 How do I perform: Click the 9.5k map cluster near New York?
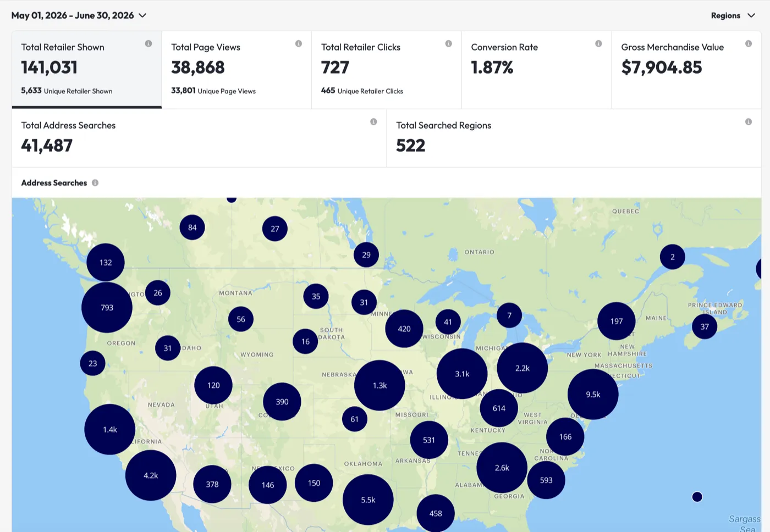point(593,394)
